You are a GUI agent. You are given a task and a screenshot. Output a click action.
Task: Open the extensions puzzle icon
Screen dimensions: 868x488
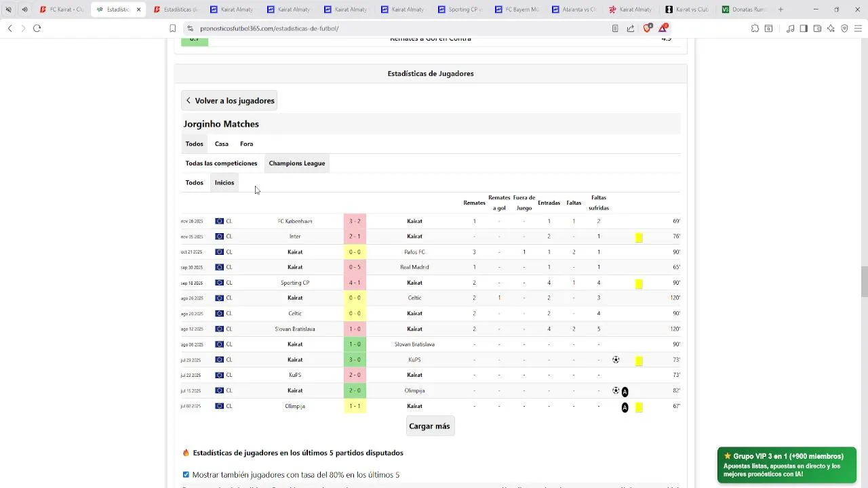755,28
